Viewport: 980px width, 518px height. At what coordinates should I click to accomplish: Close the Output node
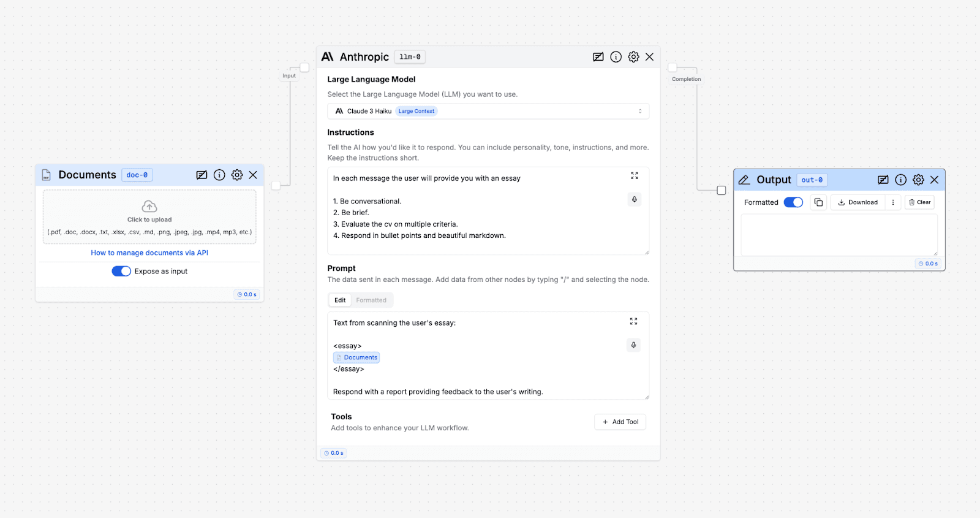(935, 180)
